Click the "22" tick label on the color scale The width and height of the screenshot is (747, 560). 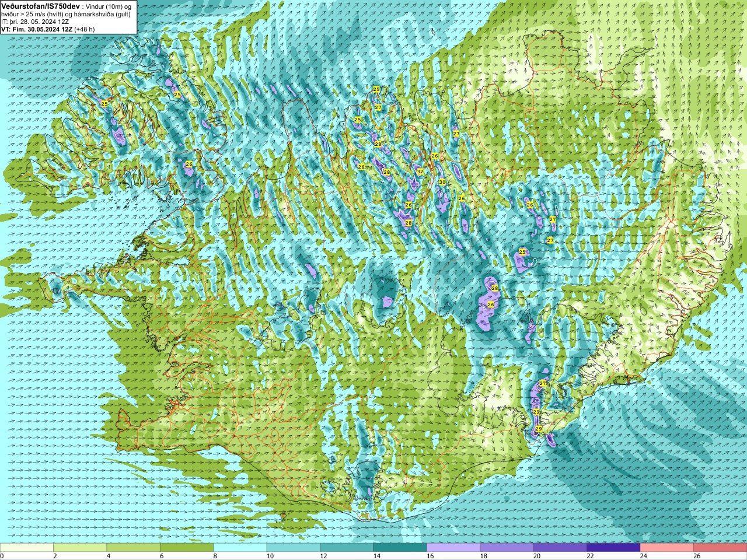point(590,556)
